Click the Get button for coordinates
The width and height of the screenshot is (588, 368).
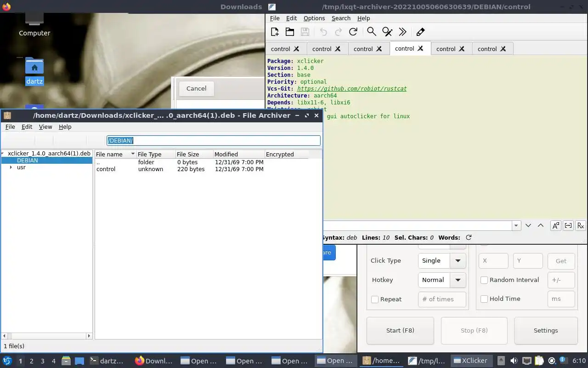tap(561, 261)
